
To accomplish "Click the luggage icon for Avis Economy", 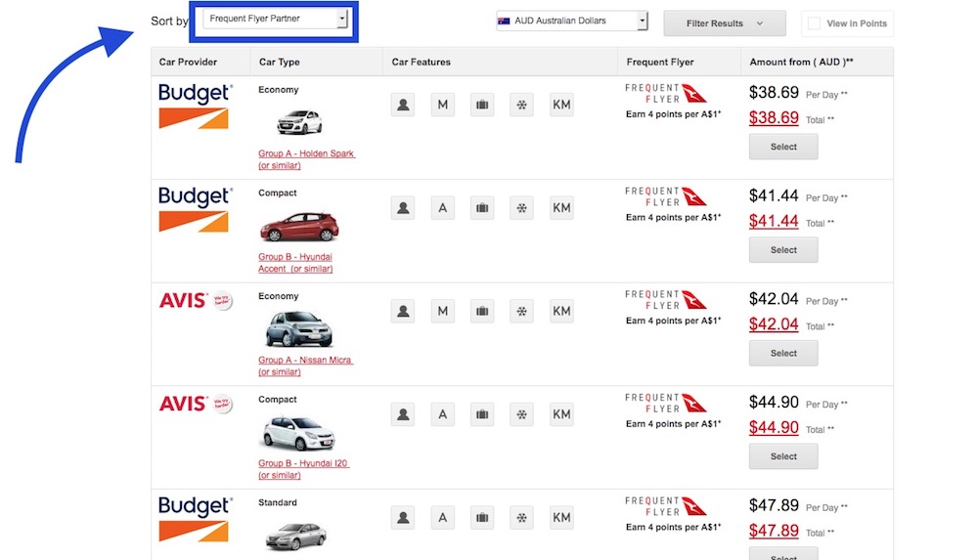I will coord(482,311).
